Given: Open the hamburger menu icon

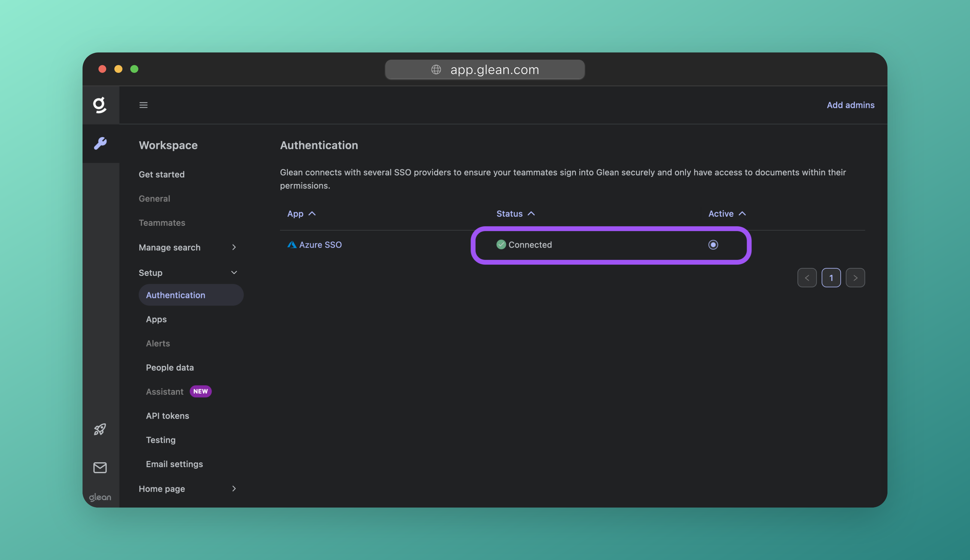Looking at the screenshot, I should pos(143,105).
